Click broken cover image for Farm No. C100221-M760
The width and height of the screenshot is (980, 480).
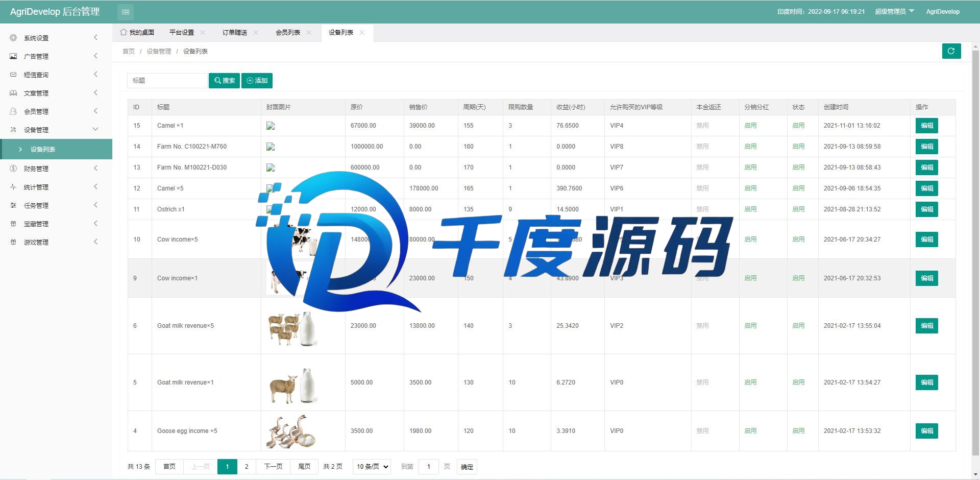tap(271, 147)
